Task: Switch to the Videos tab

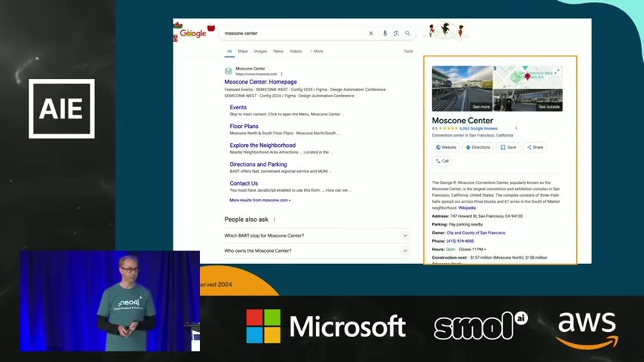Action: click(296, 52)
